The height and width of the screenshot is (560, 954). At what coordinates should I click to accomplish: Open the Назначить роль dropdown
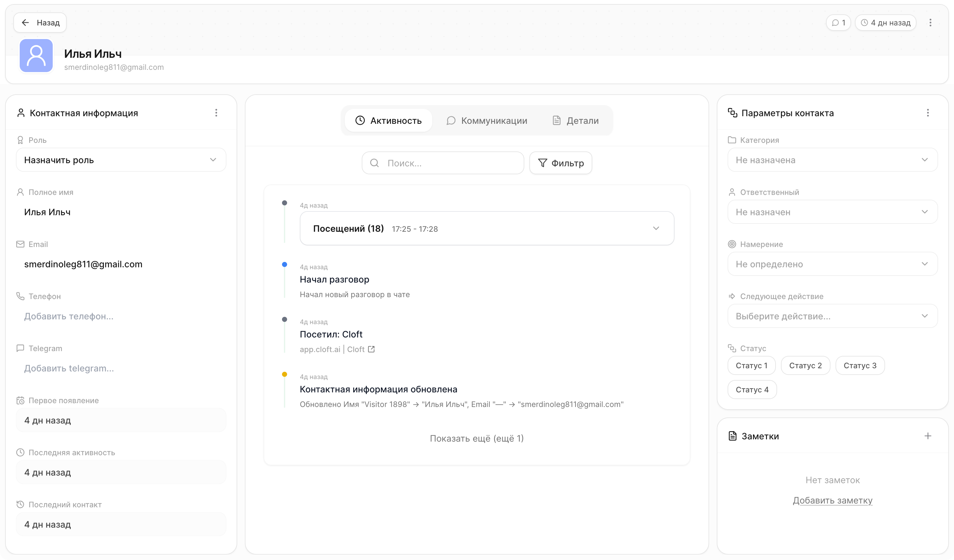(121, 160)
